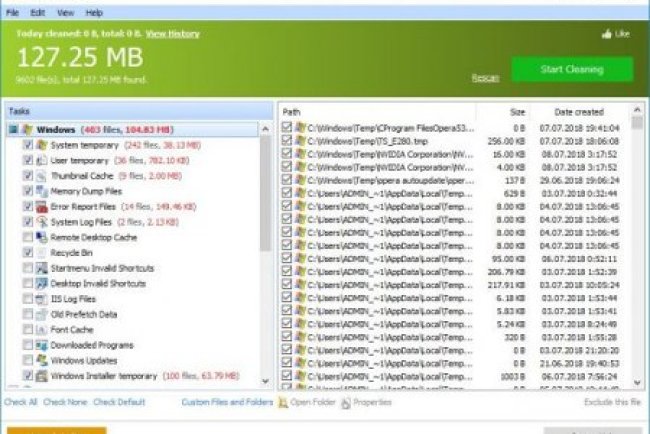Click the System Log Files icon
This screenshot has width=650, height=434.
(42, 222)
